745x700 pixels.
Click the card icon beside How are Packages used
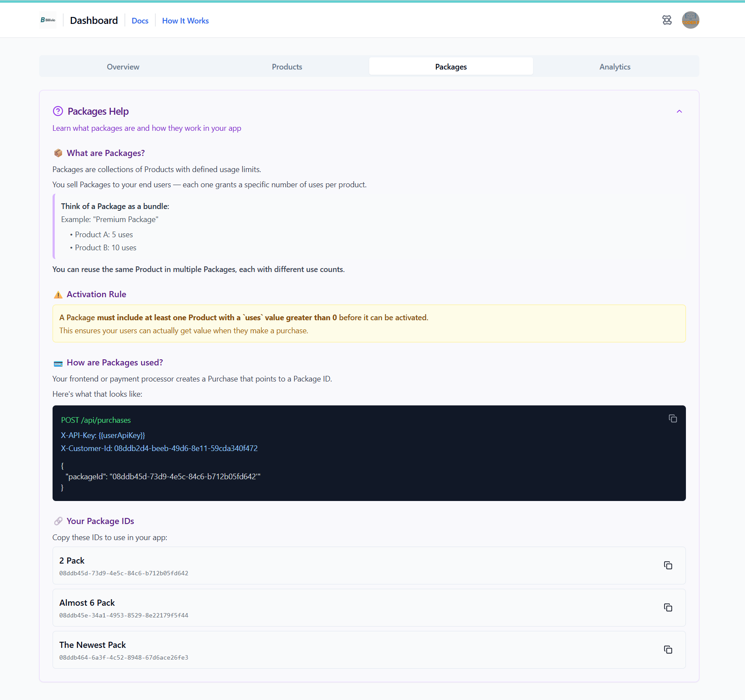pos(58,363)
